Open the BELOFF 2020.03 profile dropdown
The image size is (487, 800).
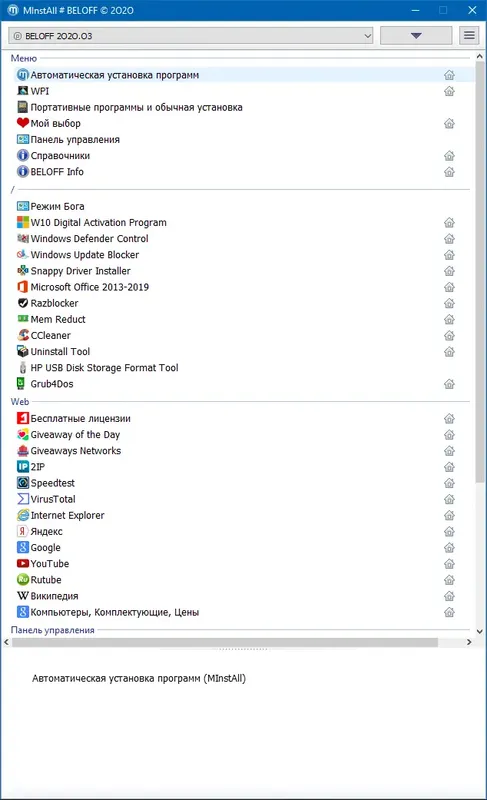tap(191, 36)
